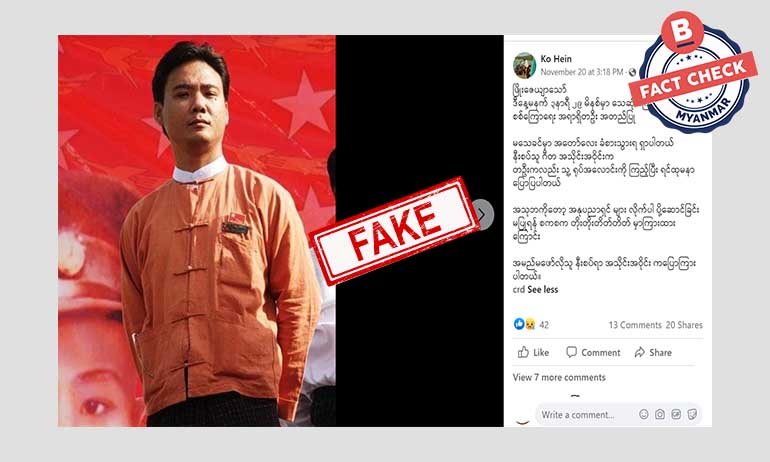Viewport: 770px width, 462px height.
Task: Click Ko Hein profile avatar
Action: point(524,65)
